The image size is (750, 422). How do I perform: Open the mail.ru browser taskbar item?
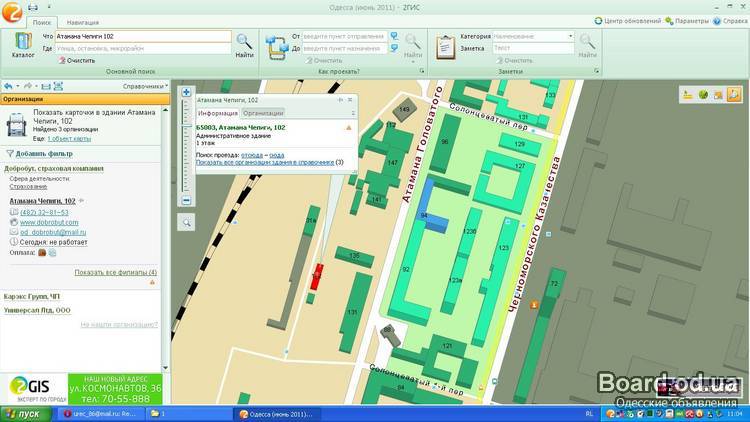pos(100,414)
